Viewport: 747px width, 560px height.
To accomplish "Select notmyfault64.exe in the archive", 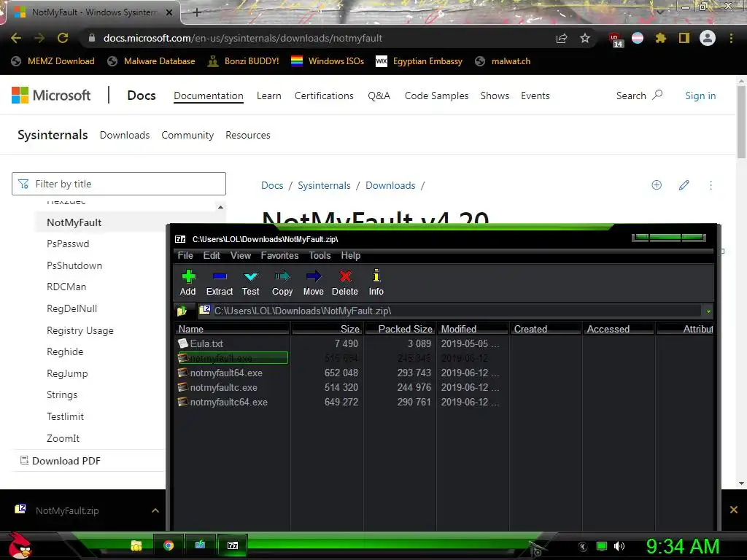I will tap(226, 373).
